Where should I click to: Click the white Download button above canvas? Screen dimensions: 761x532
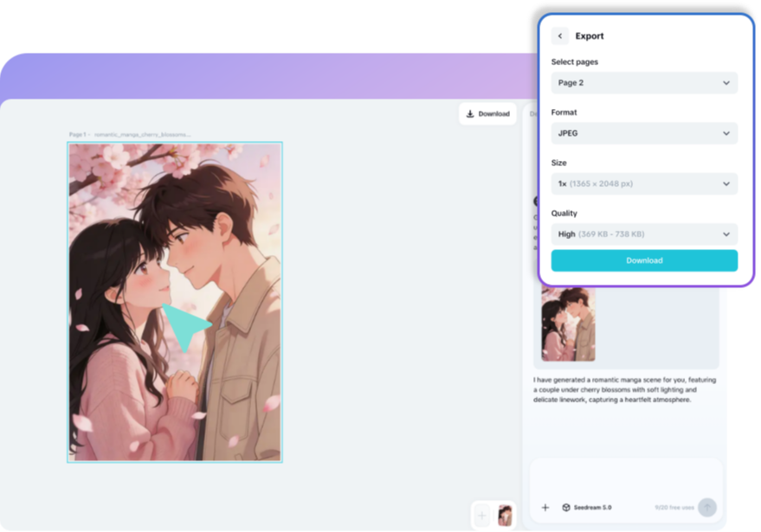click(x=487, y=114)
